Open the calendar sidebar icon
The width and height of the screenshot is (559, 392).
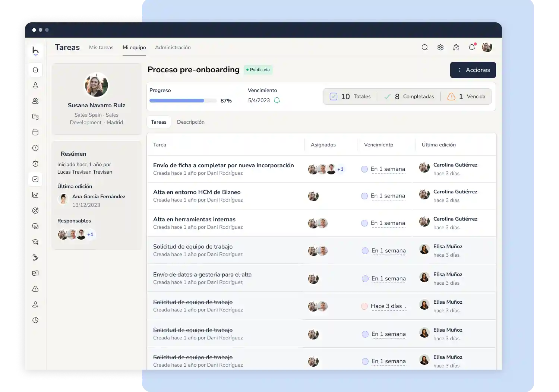pos(35,132)
